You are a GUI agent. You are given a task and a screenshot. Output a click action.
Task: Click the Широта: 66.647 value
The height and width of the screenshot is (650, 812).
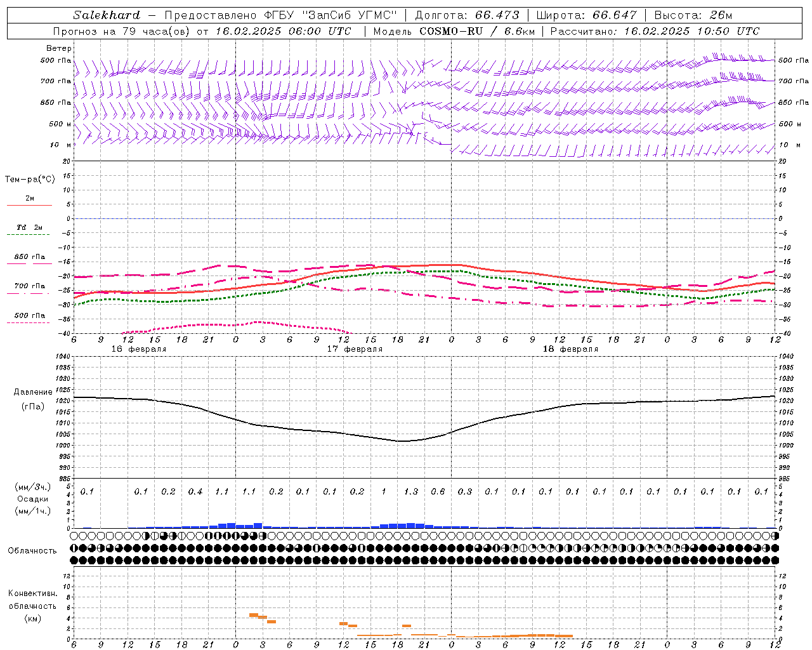click(586, 15)
